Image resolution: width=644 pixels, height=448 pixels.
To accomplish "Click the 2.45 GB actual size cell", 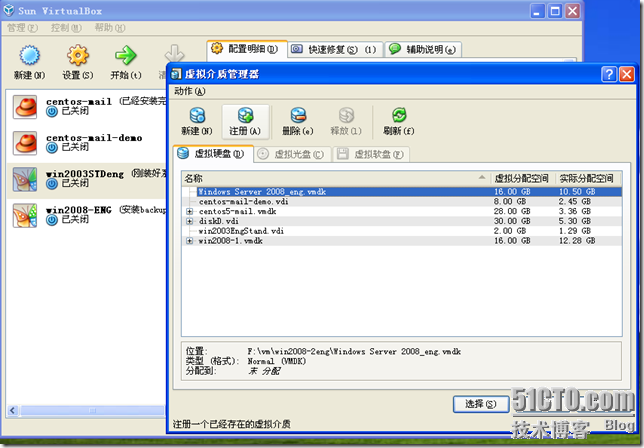I will (x=575, y=202).
